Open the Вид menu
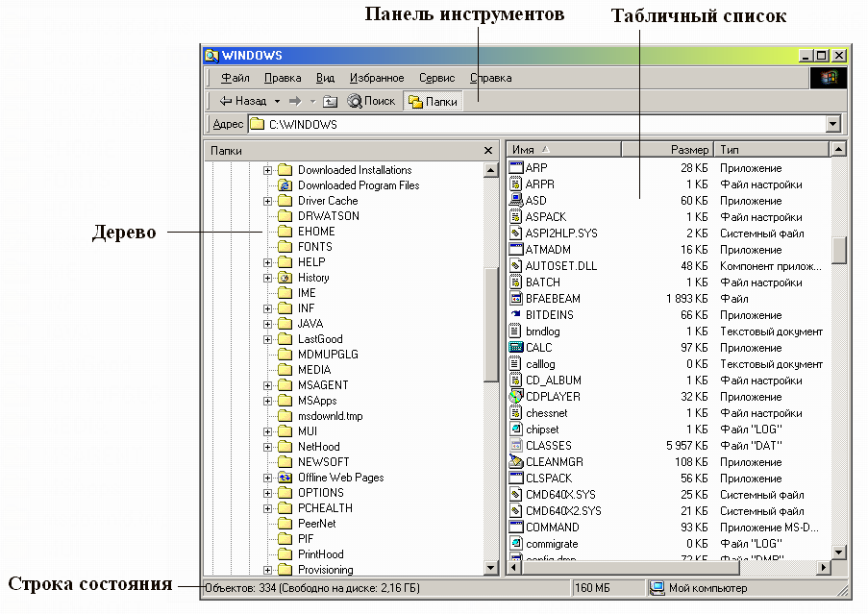868x614 pixels. pyautogui.click(x=326, y=78)
